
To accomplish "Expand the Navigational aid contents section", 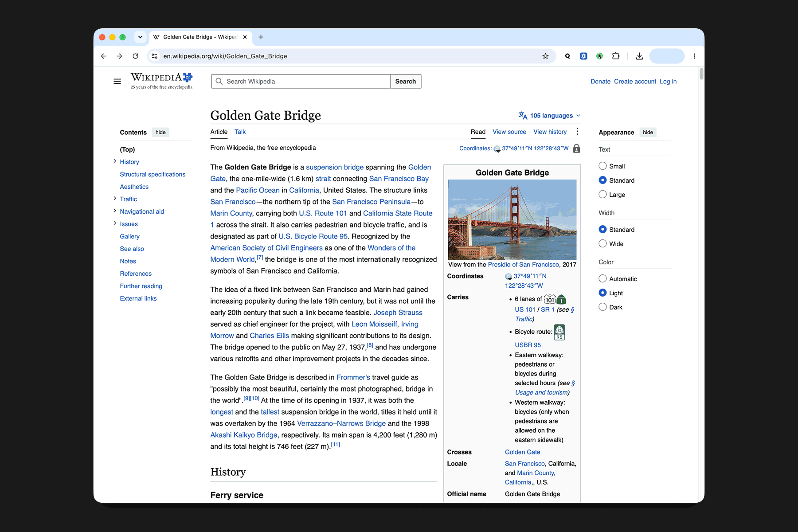I will 115,211.
